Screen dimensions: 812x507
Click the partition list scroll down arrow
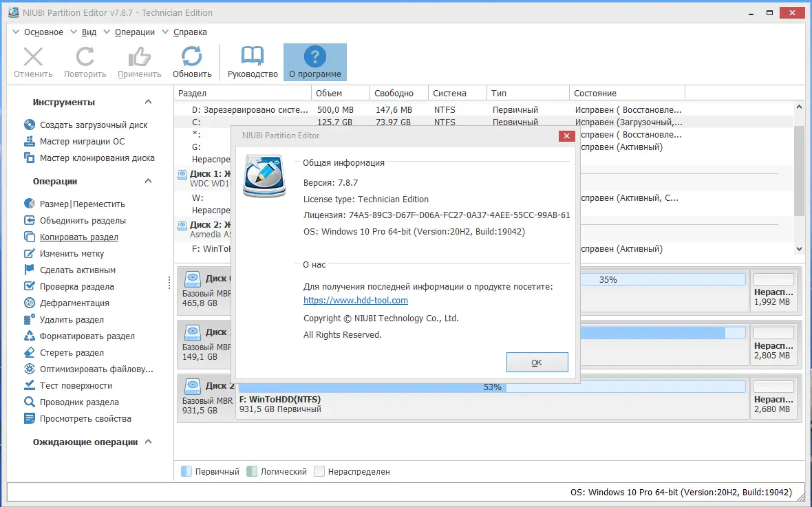point(799,249)
